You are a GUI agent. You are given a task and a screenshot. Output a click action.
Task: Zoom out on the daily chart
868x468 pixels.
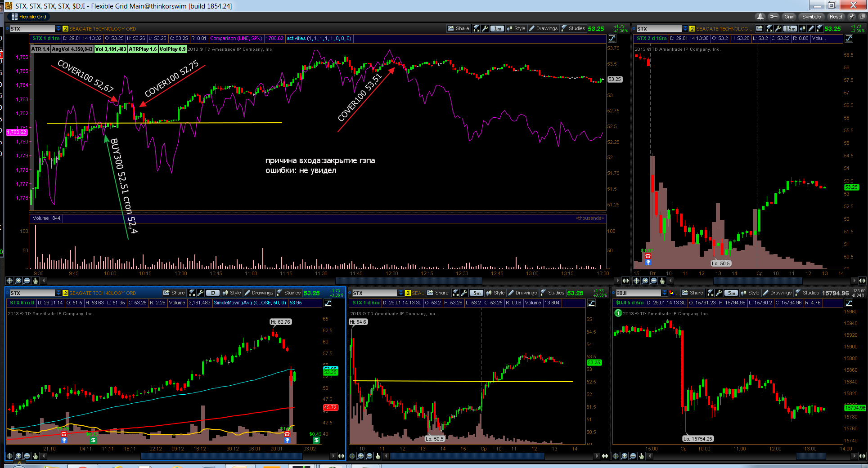pos(27,456)
